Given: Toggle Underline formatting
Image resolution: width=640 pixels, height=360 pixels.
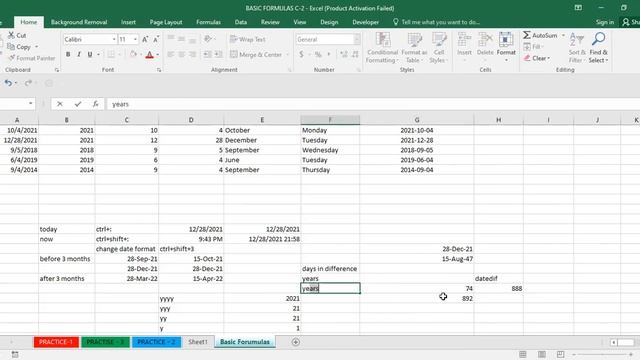Looking at the screenshot, I should coord(90,54).
